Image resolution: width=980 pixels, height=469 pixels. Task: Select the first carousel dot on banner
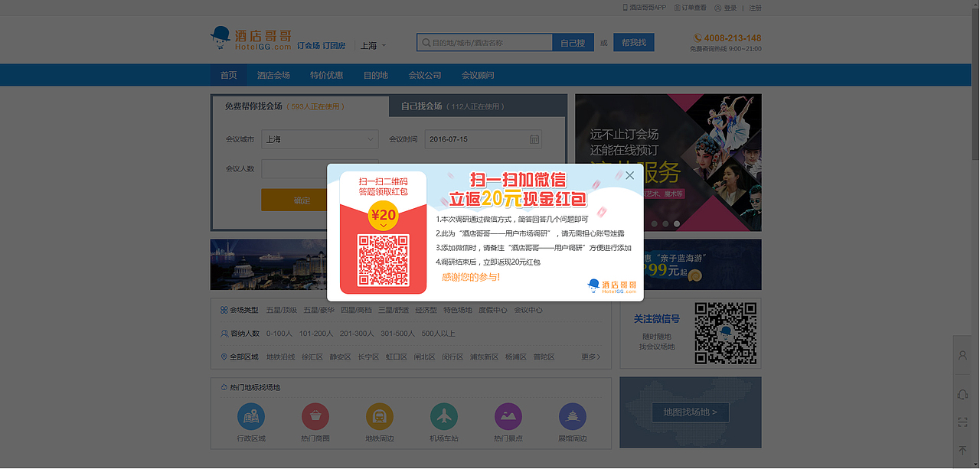655,224
